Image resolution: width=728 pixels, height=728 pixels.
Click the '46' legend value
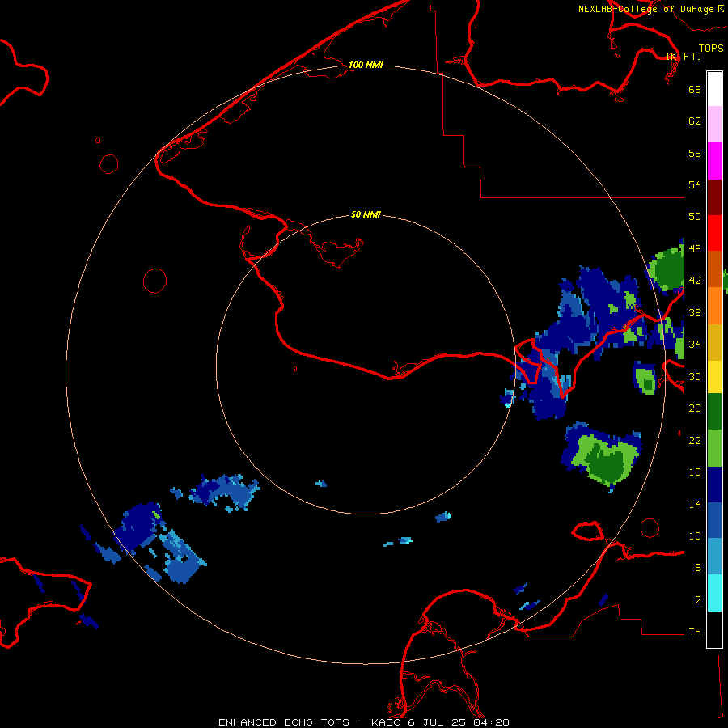click(x=695, y=249)
